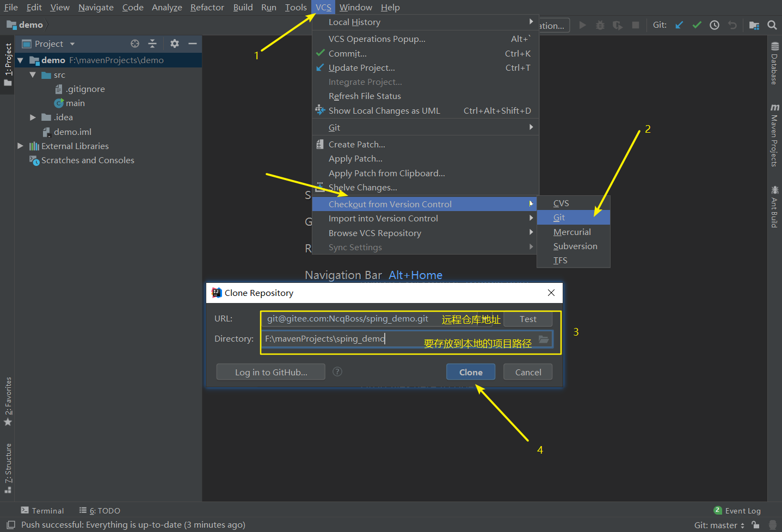Viewport: 782px width, 532px height.
Task: Click the Debug bug toolbar icon
Action: (600, 25)
